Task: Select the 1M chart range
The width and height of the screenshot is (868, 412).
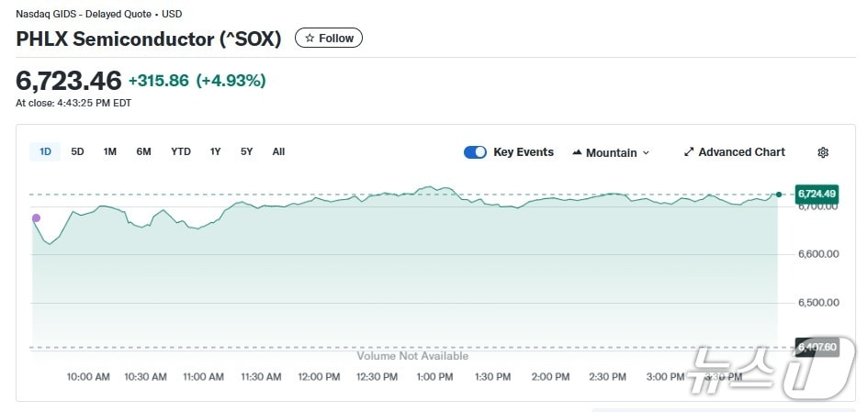Action: (x=110, y=152)
